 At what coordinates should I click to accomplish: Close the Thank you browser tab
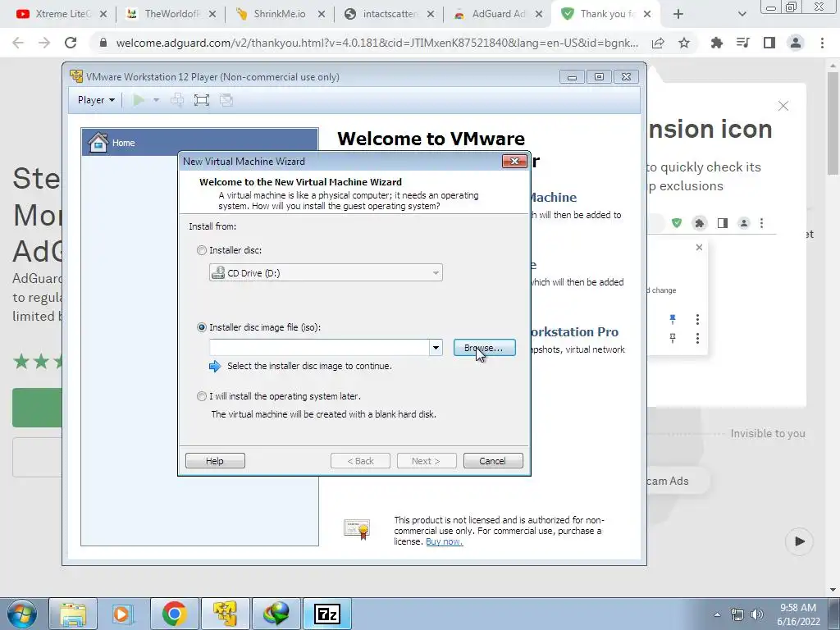click(647, 14)
